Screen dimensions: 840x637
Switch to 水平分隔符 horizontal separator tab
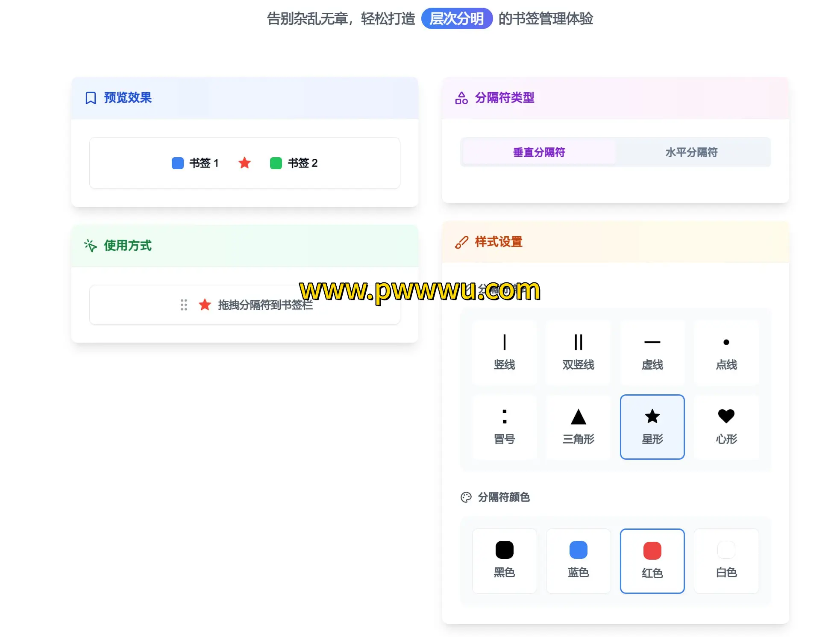pyautogui.click(x=691, y=152)
